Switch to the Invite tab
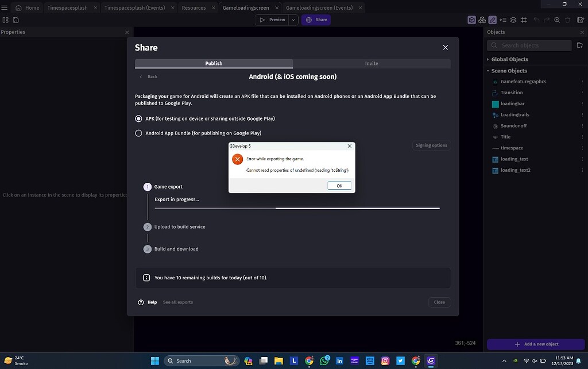 coord(372,63)
